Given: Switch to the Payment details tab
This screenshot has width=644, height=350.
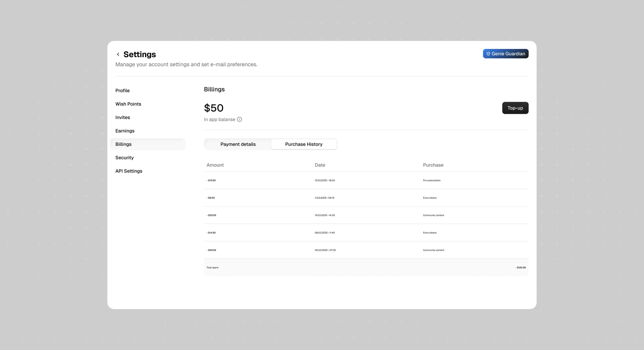Looking at the screenshot, I should (238, 144).
